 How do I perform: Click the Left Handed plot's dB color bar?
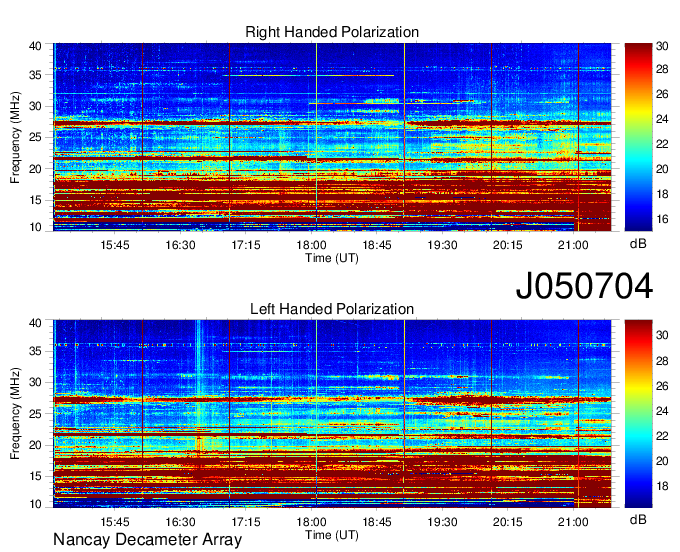638,414
